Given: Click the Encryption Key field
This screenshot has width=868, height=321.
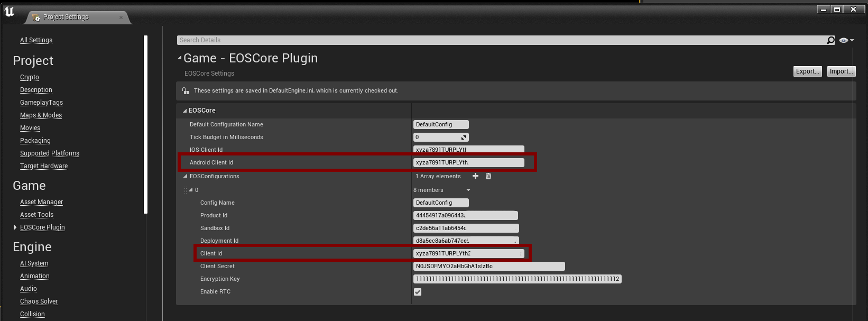Looking at the screenshot, I should 518,279.
